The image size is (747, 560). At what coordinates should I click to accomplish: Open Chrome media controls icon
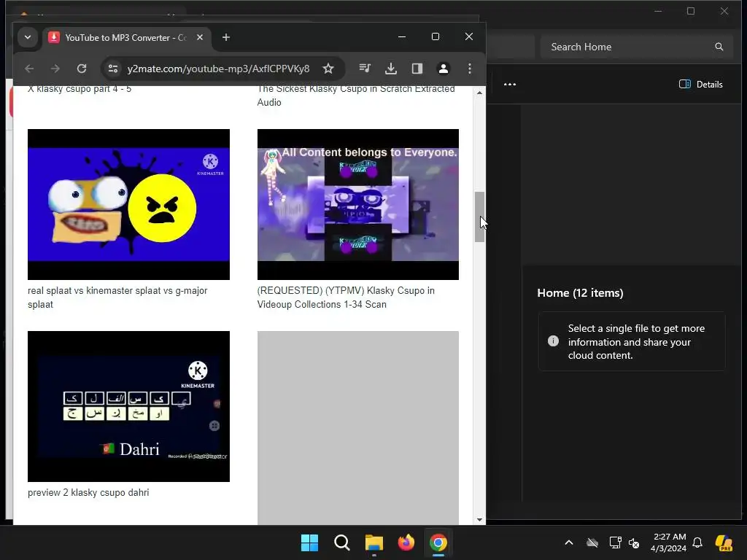[x=365, y=69]
